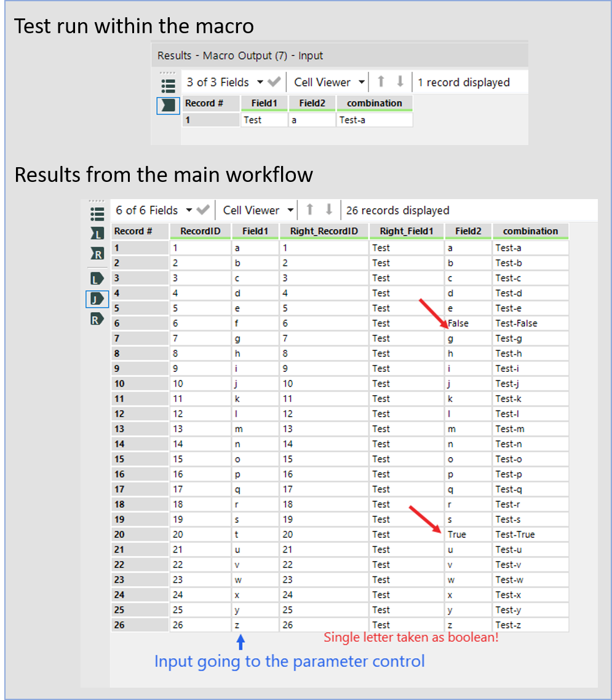Click the down arrow in main results toolbar
612x700 pixels.
tap(329, 210)
